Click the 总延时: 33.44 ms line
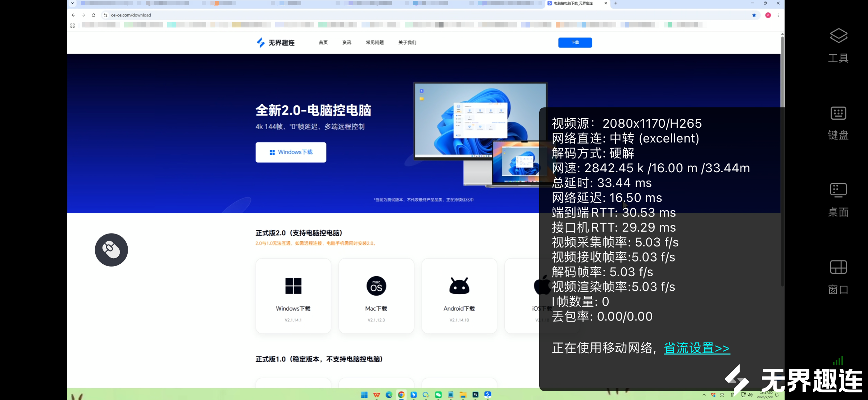The width and height of the screenshot is (868, 400). 602,183
